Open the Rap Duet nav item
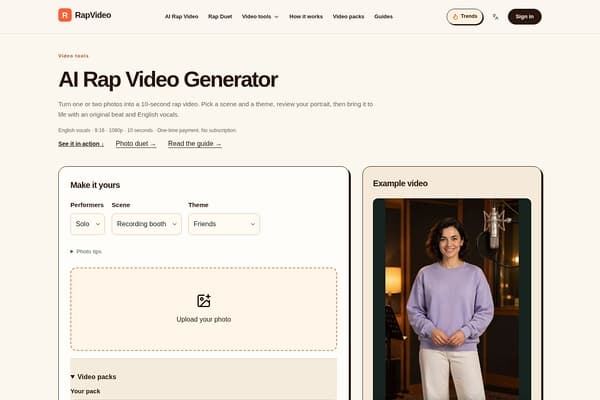The width and height of the screenshot is (600, 400). pyautogui.click(x=220, y=16)
